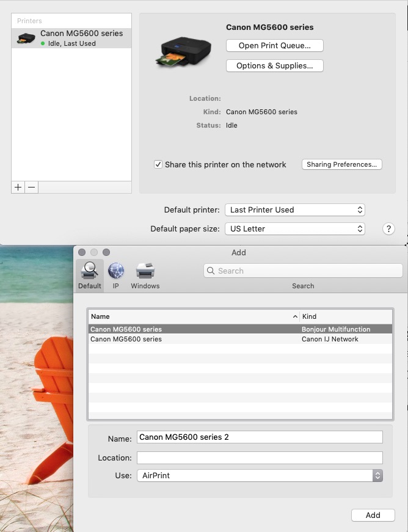Click Open Print Queue button

click(x=275, y=45)
